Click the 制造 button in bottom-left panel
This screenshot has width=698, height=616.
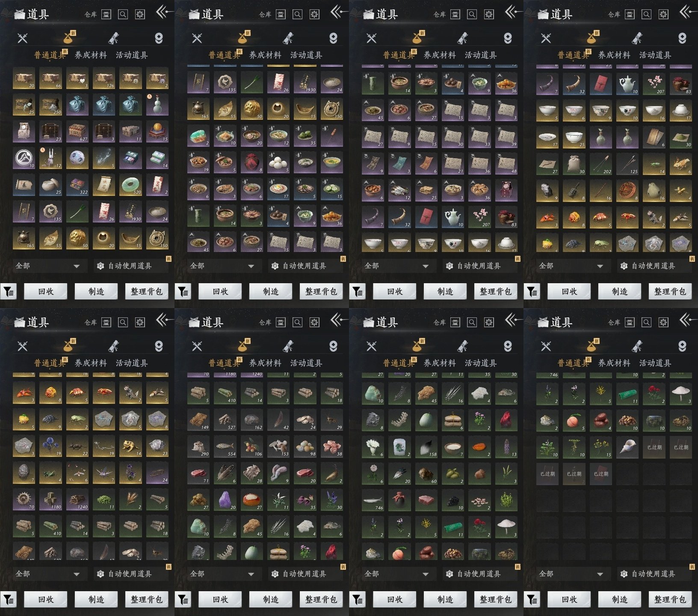click(96, 599)
